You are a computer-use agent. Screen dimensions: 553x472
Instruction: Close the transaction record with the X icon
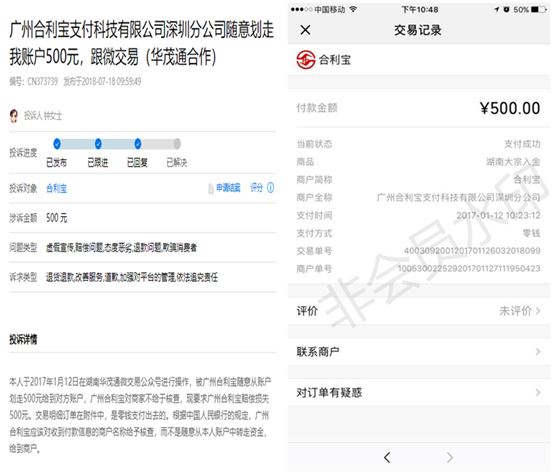click(305, 30)
